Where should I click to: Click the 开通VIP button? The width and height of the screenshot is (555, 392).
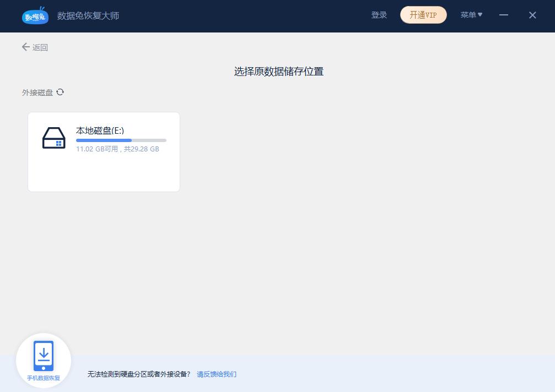tap(423, 15)
